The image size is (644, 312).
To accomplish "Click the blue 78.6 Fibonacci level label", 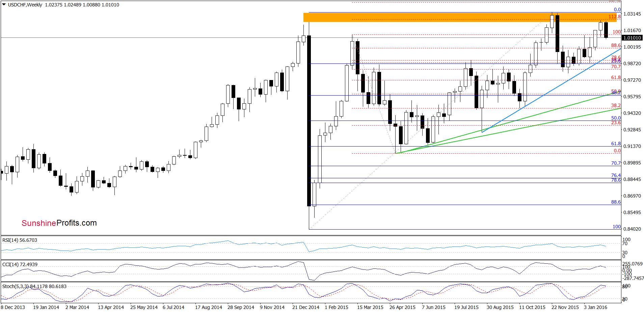I will click(x=616, y=180).
